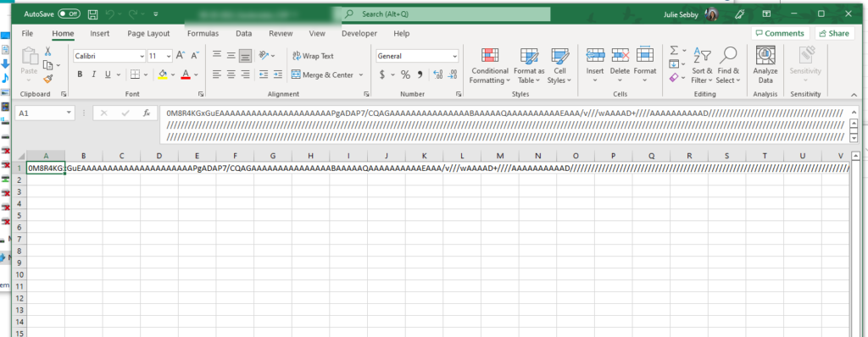Image resolution: width=868 pixels, height=337 pixels.
Task: Toggle the AutoSave switch
Action: (70, 14)
